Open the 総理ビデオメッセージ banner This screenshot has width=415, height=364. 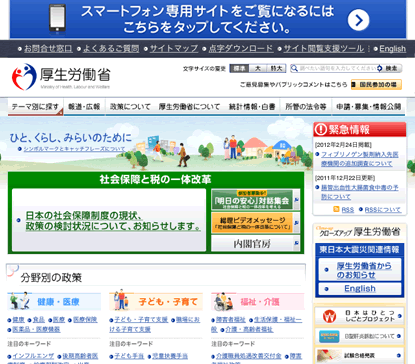[252, 223]
